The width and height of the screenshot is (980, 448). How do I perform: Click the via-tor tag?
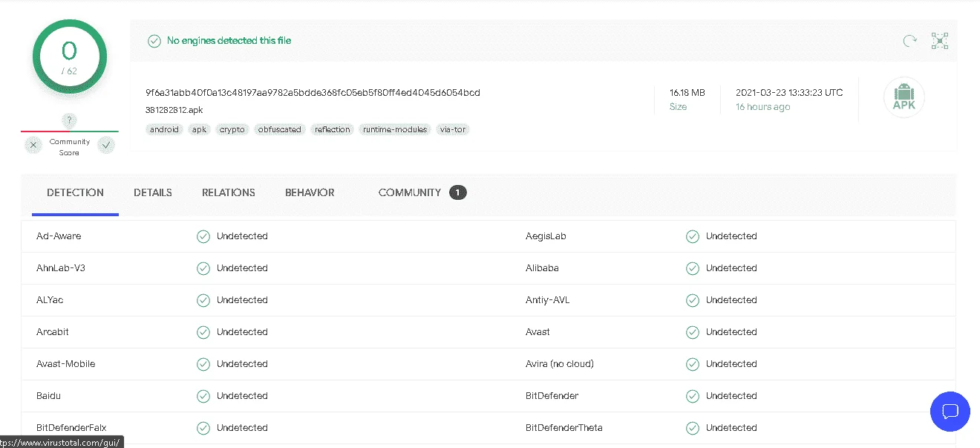click(453, 129)
